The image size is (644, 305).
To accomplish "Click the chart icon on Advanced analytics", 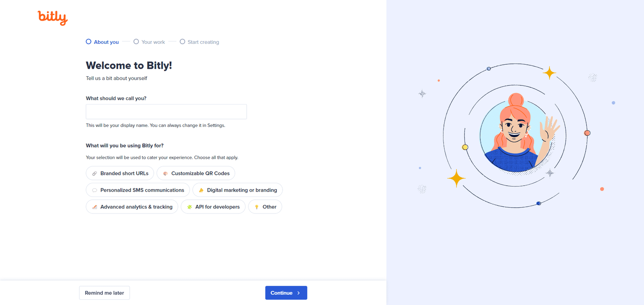I will pyautogui.click(x=95, y=207).
